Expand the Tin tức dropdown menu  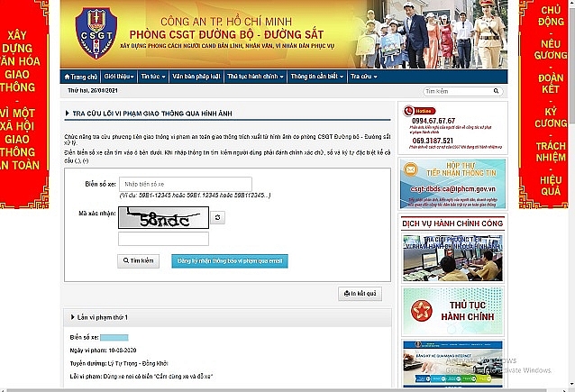tap(157, 77)
